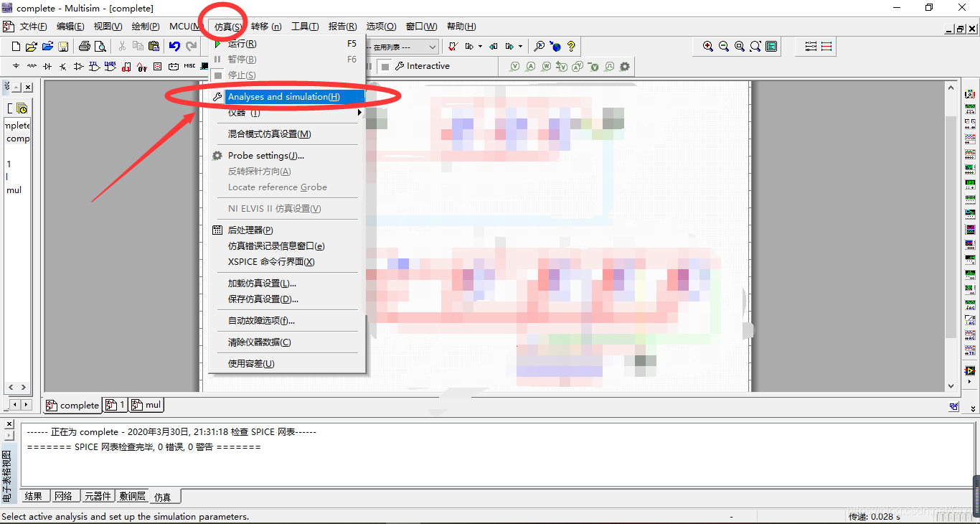Click the MISC components icon
This screenshot has height=524, width=980.
[x=189, y=67]
